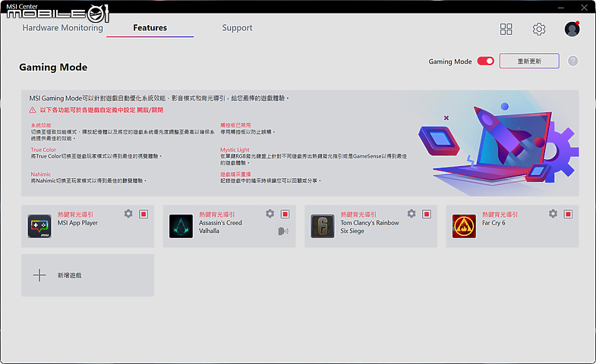Click the 遊戲精采重播 feature heading

235,174
